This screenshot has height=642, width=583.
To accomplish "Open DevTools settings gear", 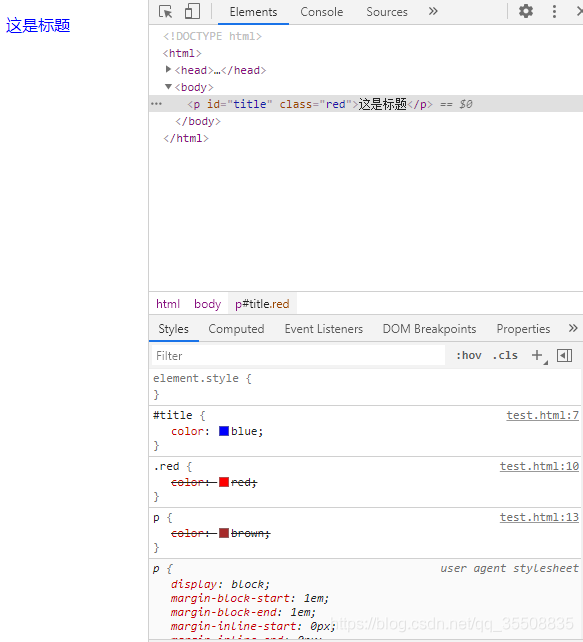I will coord(526,11).
